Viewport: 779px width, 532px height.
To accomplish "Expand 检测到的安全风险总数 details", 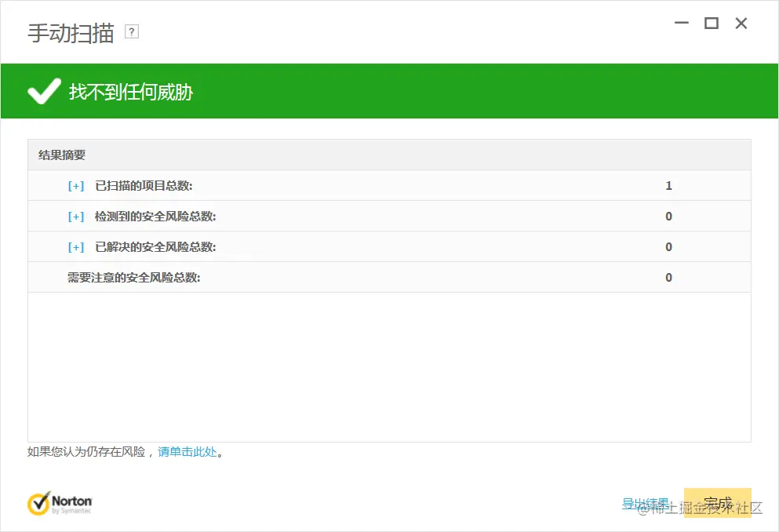I will (x=76, y=217).
